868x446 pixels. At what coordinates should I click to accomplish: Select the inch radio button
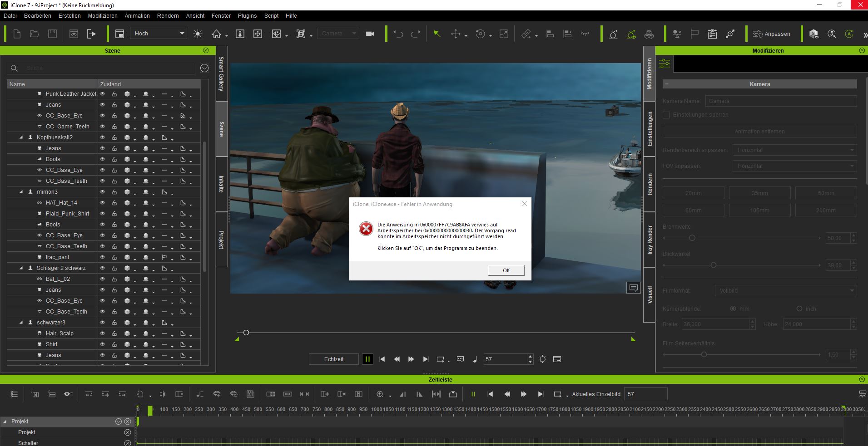[799, 309]
